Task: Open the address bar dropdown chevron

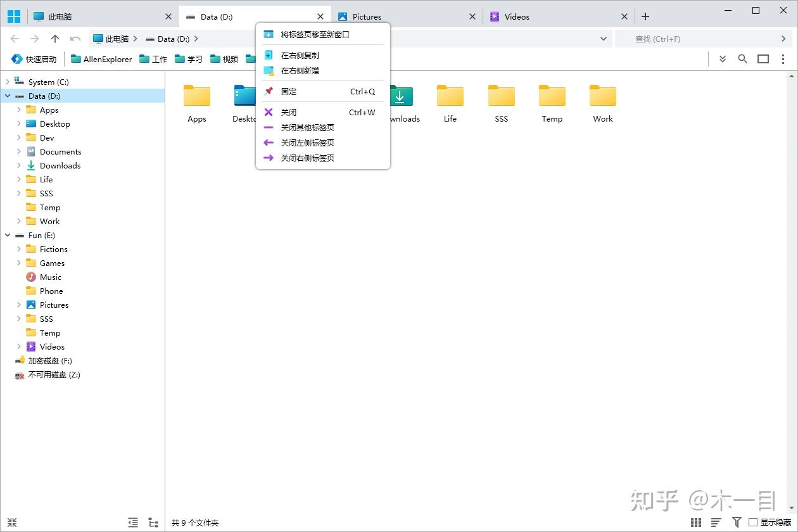Action: 603,39
